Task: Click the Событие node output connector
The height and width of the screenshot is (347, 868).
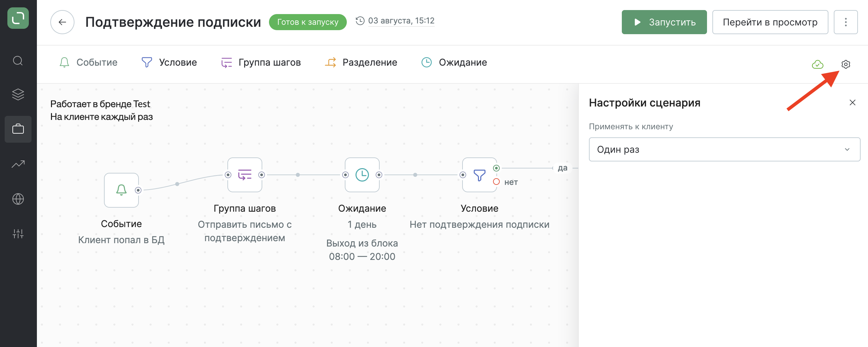Action: (138, 190)
